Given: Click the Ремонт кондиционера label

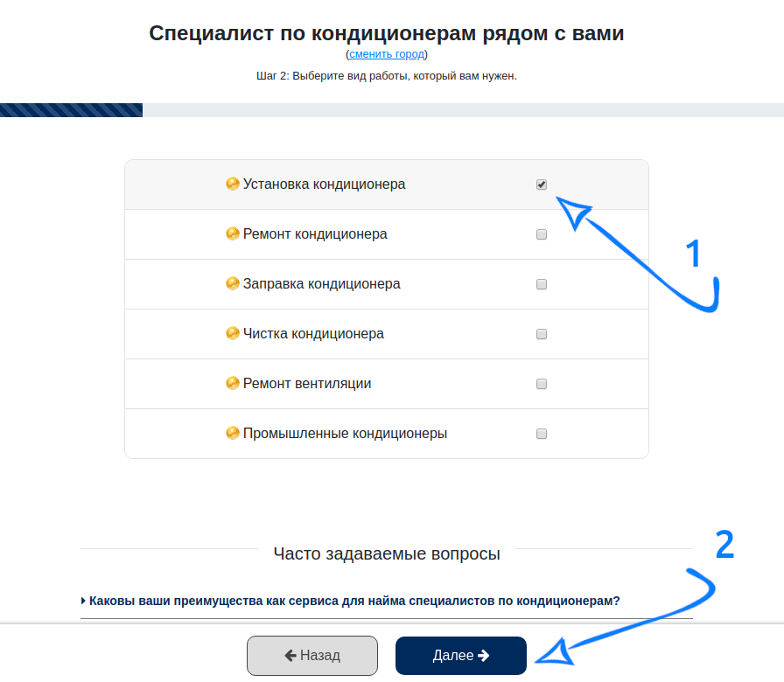Looking at the screenshot, I should [x=315, y=234].
